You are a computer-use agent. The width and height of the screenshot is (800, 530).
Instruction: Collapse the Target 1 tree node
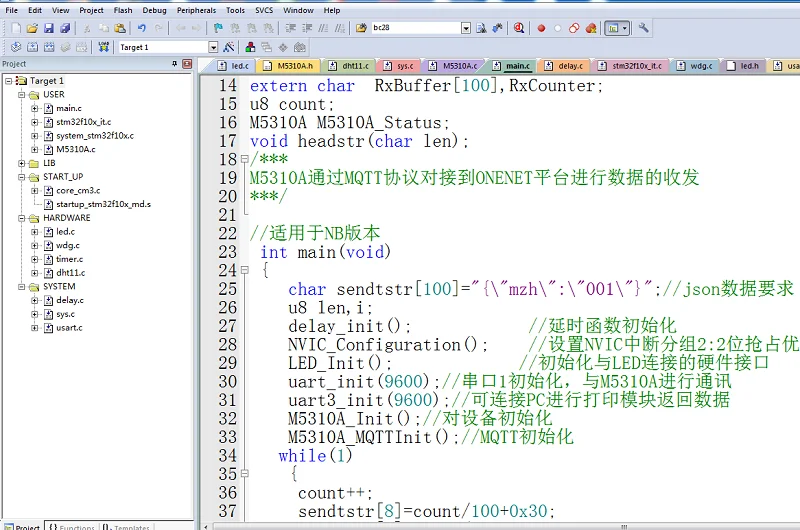[8, 81]
